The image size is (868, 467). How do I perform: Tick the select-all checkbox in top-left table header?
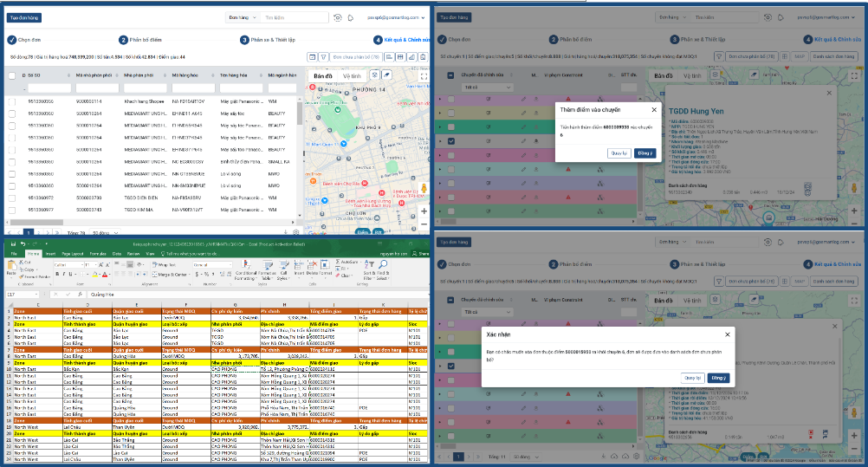(12, 75)
